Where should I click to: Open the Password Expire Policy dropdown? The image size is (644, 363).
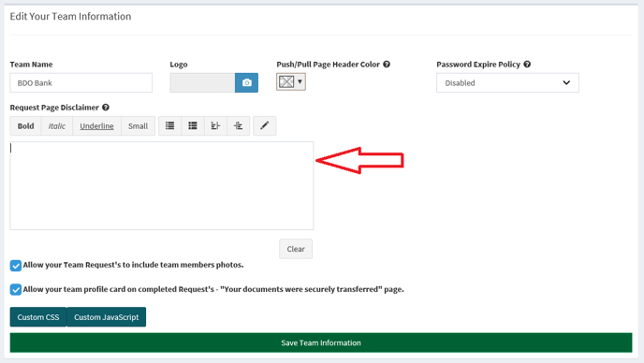click(507, 82)
